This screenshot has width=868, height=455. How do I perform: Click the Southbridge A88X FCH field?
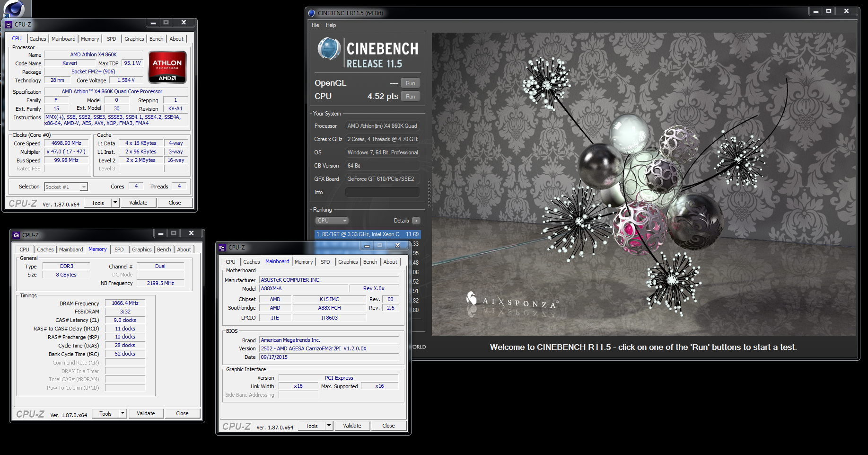(329, 308)
